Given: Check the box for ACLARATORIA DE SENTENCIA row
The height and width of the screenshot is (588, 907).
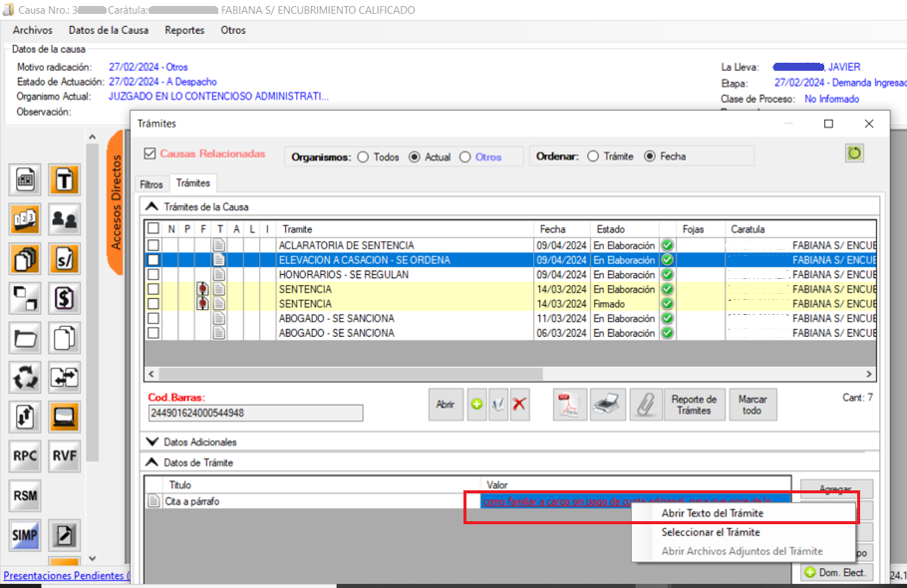Looking at the screenshot, I should (153, 245).
